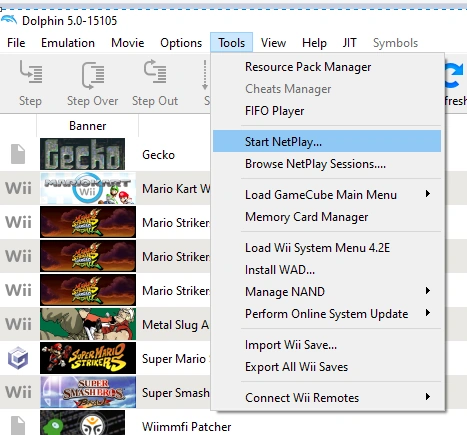
Task: Open the Symbols menu
Action: click(x=395, y=43)
